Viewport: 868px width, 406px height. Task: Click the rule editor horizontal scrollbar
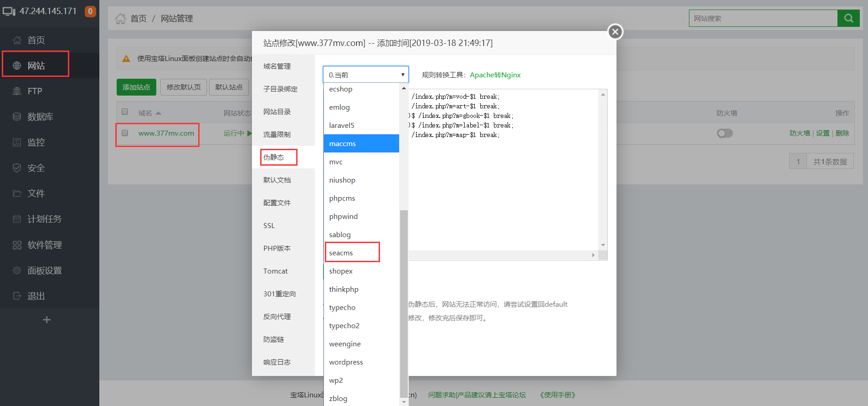click(x=503, y=255)
